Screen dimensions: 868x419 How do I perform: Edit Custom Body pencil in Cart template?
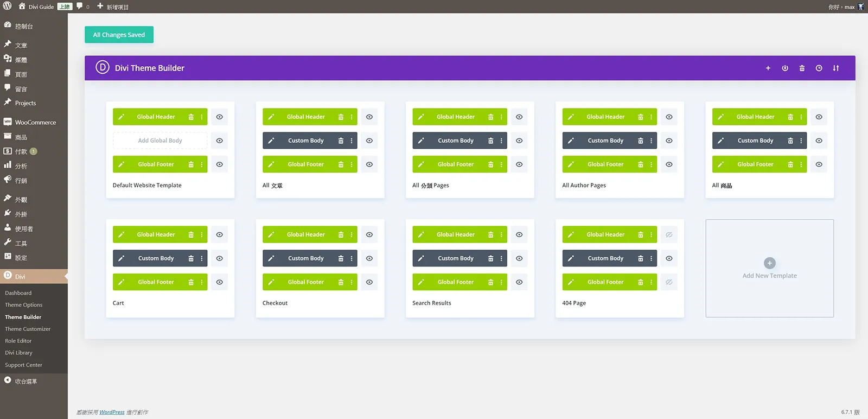point(122,258)
